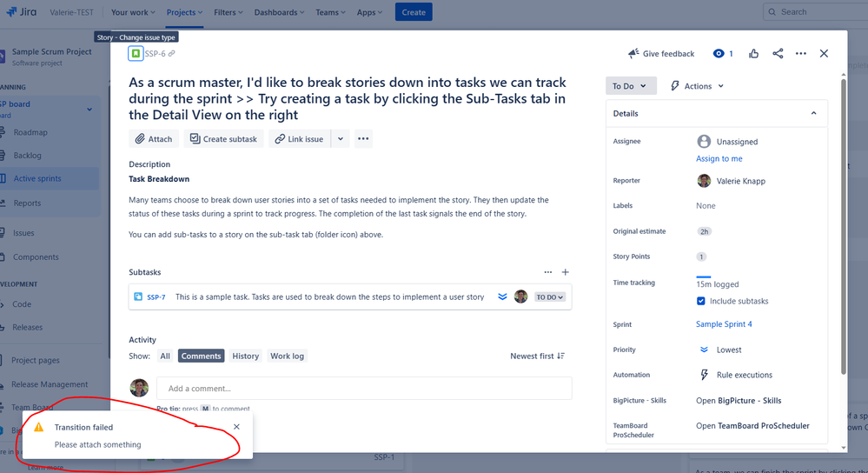868x473 pixels.
Task: Click Create subtask
Action: tap(223, 139)
